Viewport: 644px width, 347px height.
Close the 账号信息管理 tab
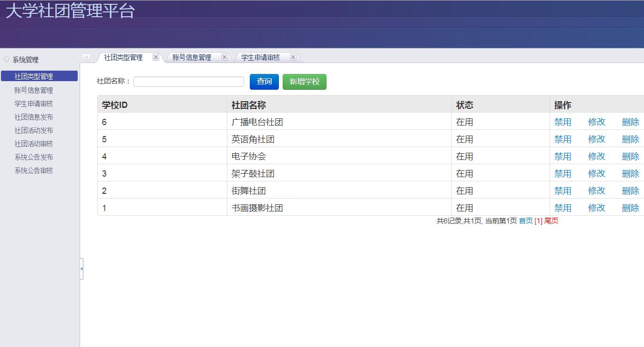tap(225, 57)
